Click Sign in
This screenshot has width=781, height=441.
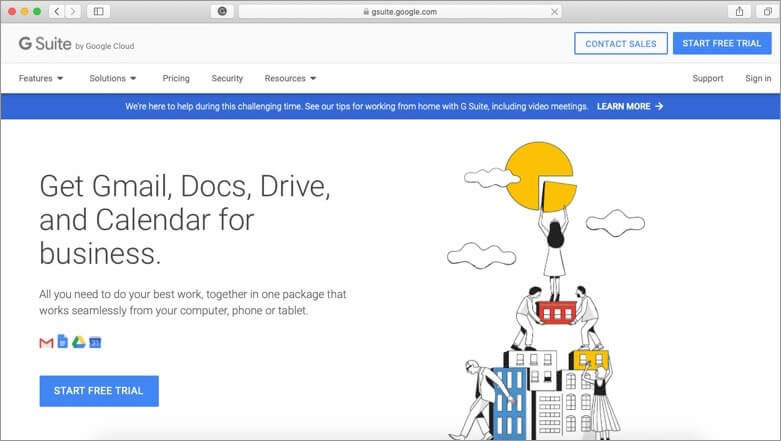click(x=758, y=78)
